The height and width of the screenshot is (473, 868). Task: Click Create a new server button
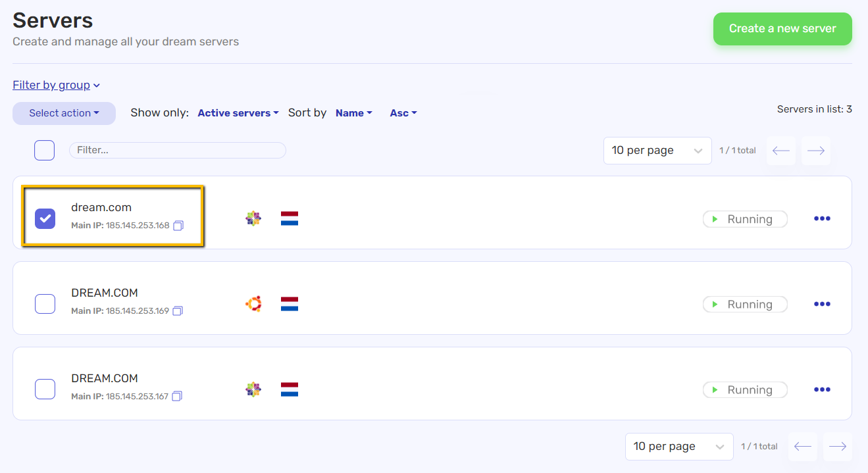click(x=782, y=29)
